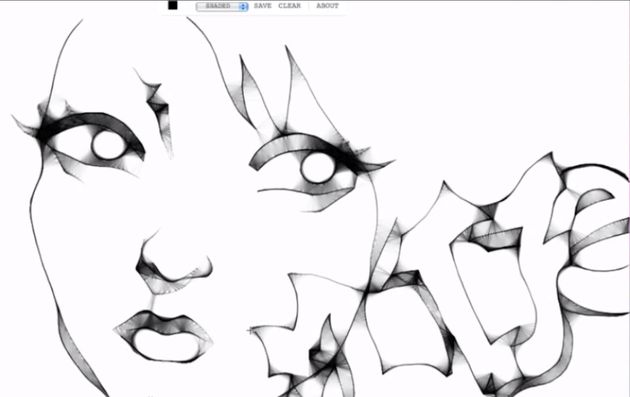Save the drawing with SAVE
The height and width of the screenshot is (397, 630).
[x=263, y=6]
